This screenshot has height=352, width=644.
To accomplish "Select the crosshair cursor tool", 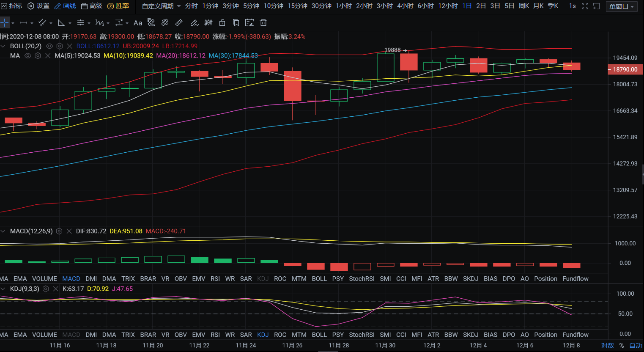I will 5,23.
